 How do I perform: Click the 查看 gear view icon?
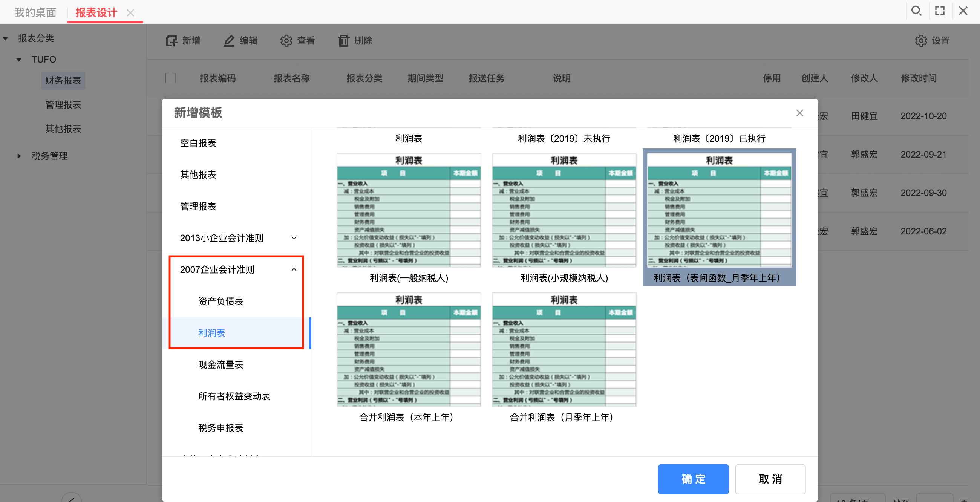[286, 41]
